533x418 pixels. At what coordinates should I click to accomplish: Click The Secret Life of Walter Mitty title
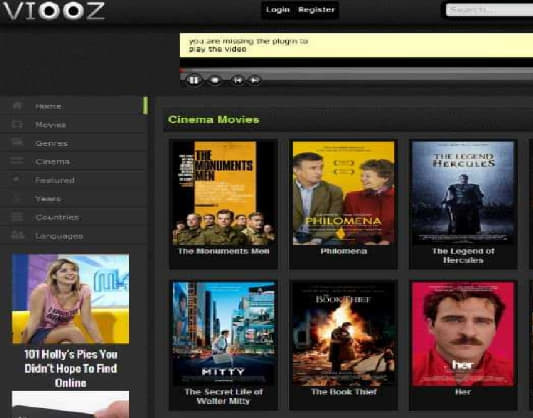click(x=223, y=397)
